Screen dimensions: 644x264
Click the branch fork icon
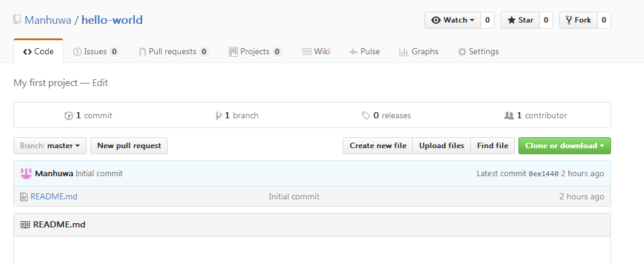pos(218,116)
